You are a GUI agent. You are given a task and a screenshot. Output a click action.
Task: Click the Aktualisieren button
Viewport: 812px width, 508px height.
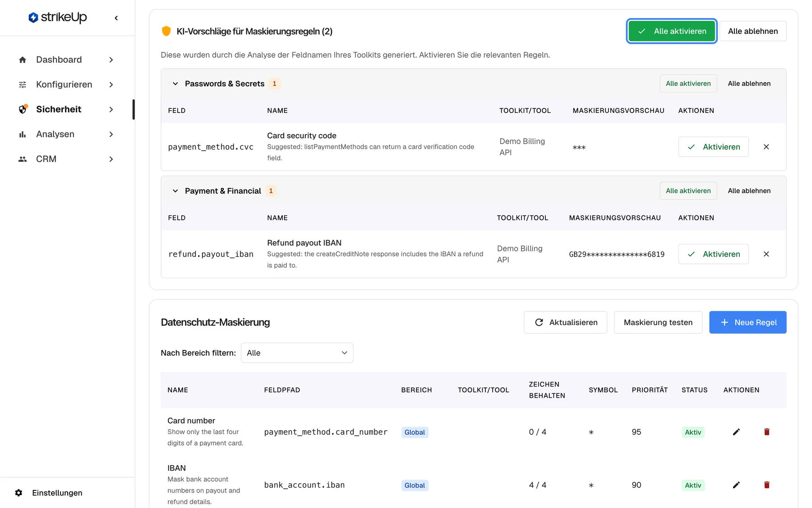pyautogui.click(x=565, y=322)
